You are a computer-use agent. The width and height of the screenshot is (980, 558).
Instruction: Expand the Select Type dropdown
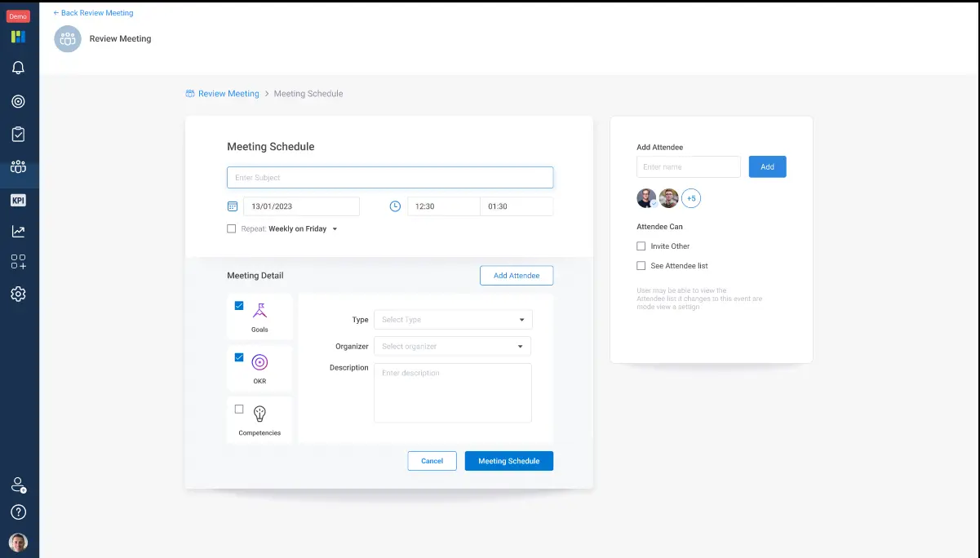pyautogui.click(x=453, y=320)
